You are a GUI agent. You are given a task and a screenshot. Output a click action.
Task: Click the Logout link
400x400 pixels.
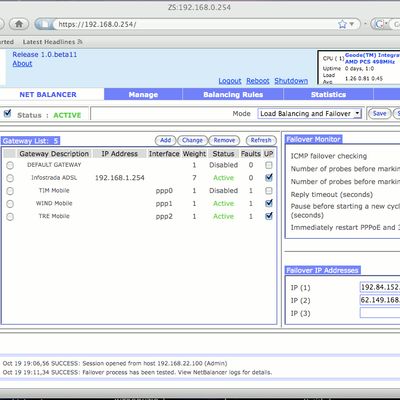(230, 81)
